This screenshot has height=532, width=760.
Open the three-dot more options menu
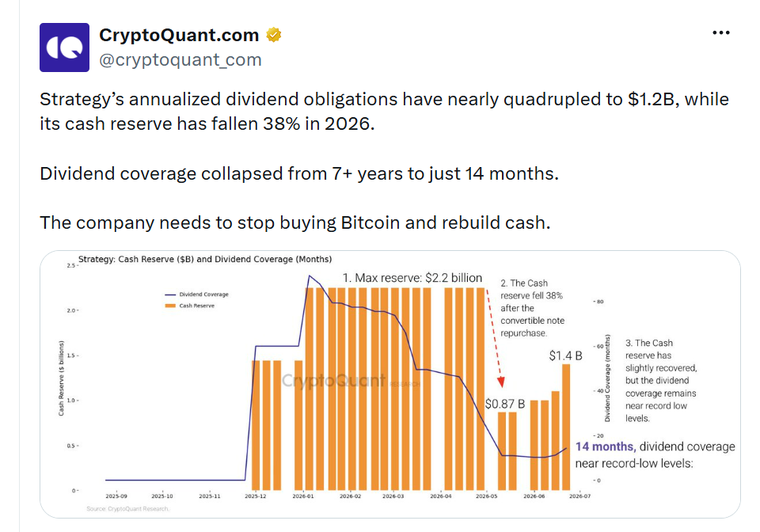pyautogui.click(x=720, y=32)
